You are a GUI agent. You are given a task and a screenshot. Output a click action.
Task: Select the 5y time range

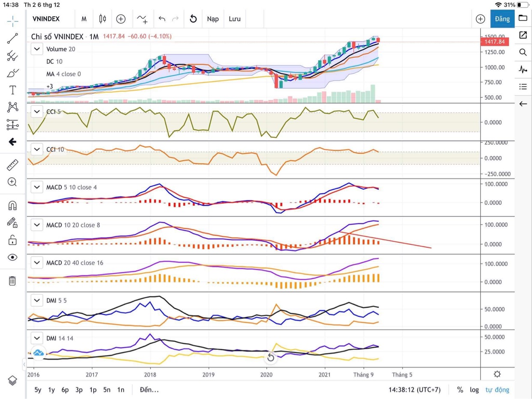tap(38, 390)
